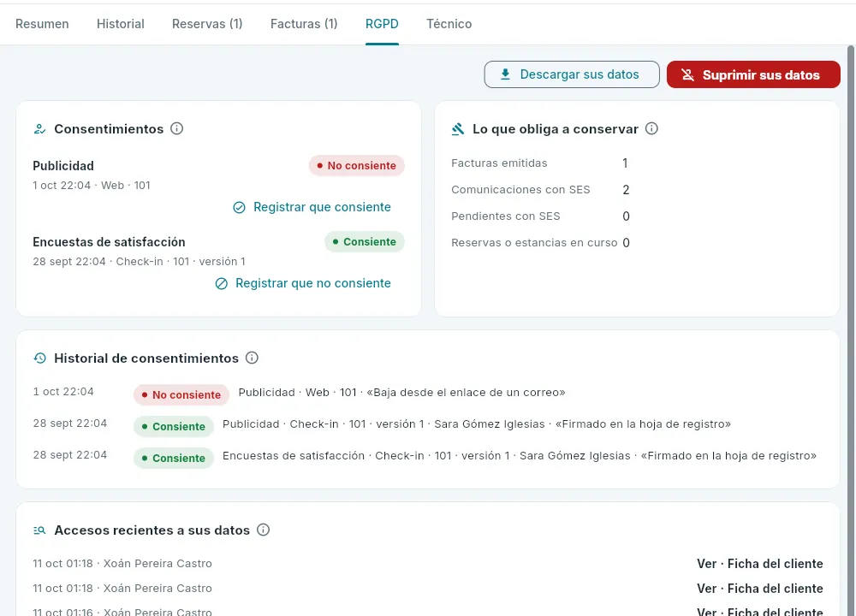This screenshot has width=856, height=616.
Task: Click history No consiente badge of 1 oct
Action: coord(181,394)
